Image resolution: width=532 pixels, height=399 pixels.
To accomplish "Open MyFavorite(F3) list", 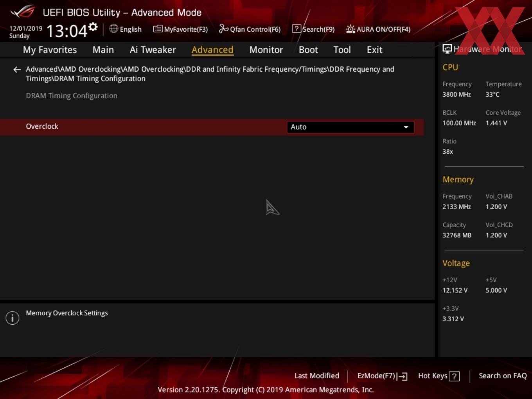I will pyautogui.click(x=180, y=29).
